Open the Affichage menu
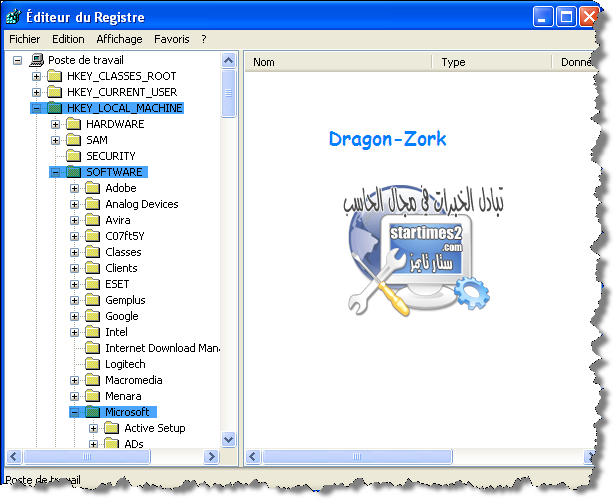This screenshot has width=613, height=500. point(119,39)
